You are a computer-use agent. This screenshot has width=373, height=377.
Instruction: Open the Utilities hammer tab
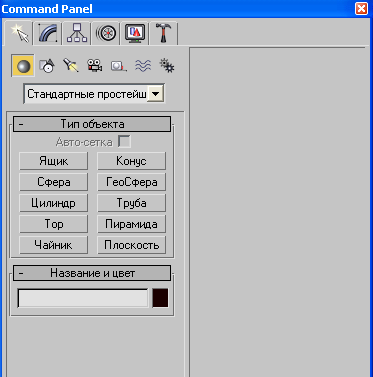click(x=163, y=33)
